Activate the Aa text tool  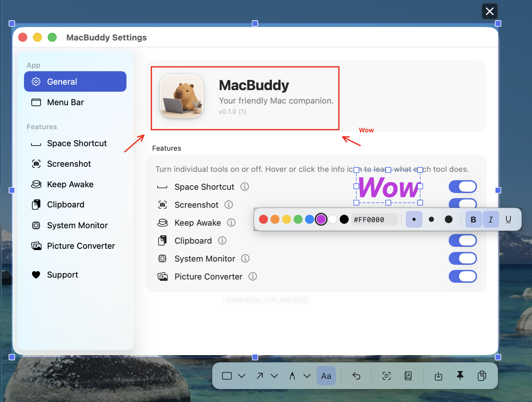tap(326, 376)
